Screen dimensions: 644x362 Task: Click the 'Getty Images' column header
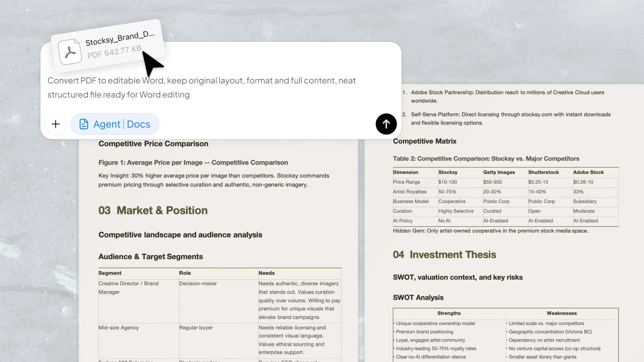499,172
